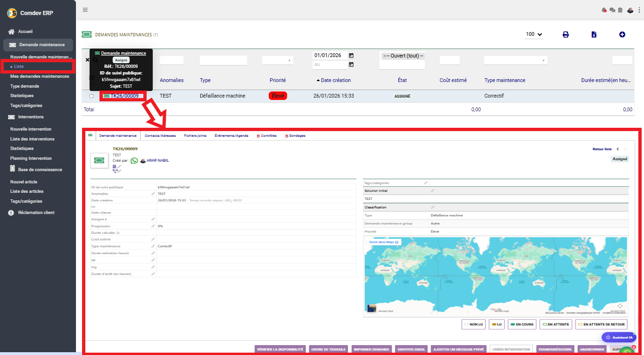Click the ENVOYER EMAIL button
The image size is (644, 355).
pyautogui.click(x=411, y=350)
